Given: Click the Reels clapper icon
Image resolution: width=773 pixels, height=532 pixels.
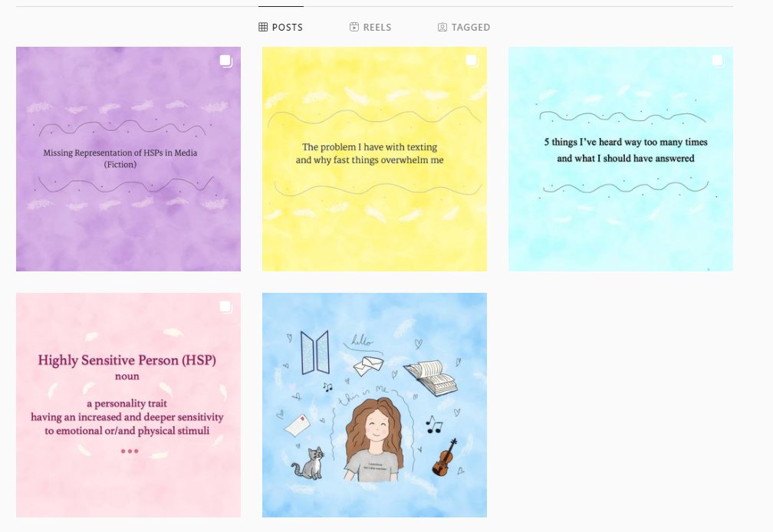Looking at the screenshot, I should (354, 27).
